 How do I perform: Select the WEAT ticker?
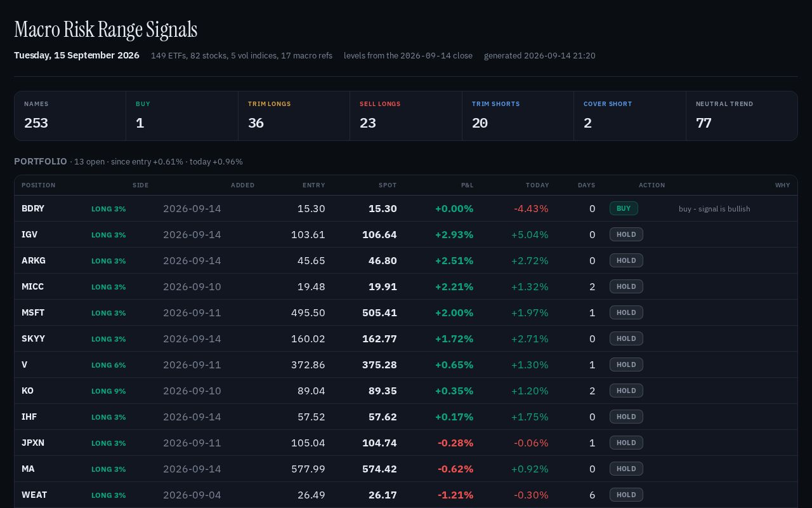tap(34, 495)
